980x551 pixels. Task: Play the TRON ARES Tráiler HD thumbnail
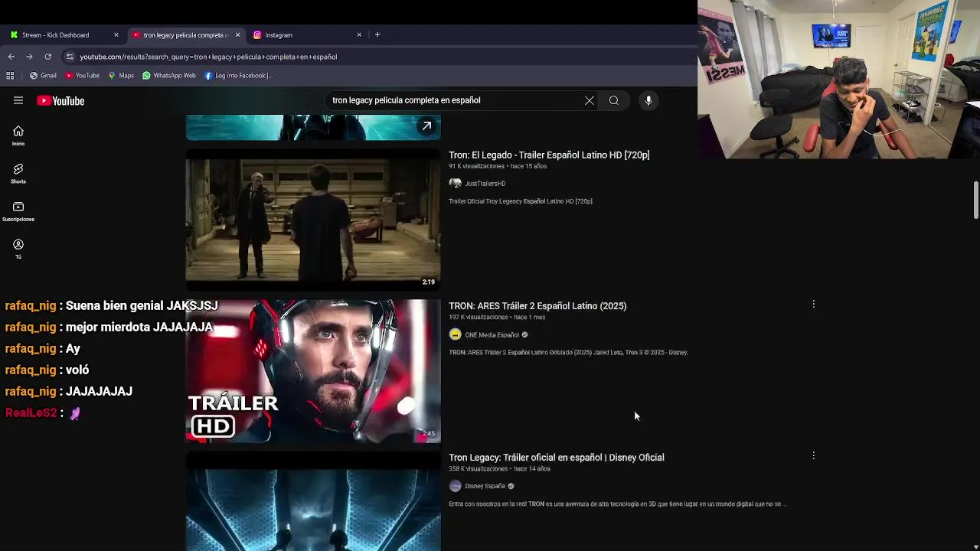click(x=313, y=371)
